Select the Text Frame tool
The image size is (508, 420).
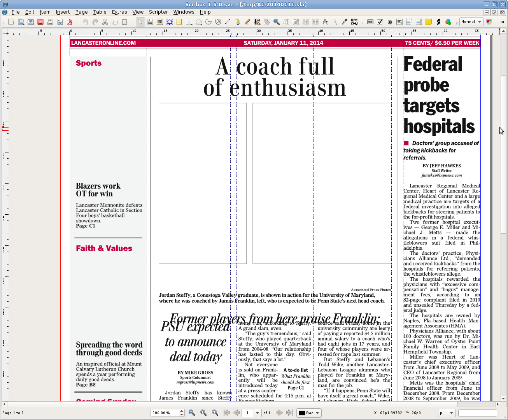click(x=150, y=22)
